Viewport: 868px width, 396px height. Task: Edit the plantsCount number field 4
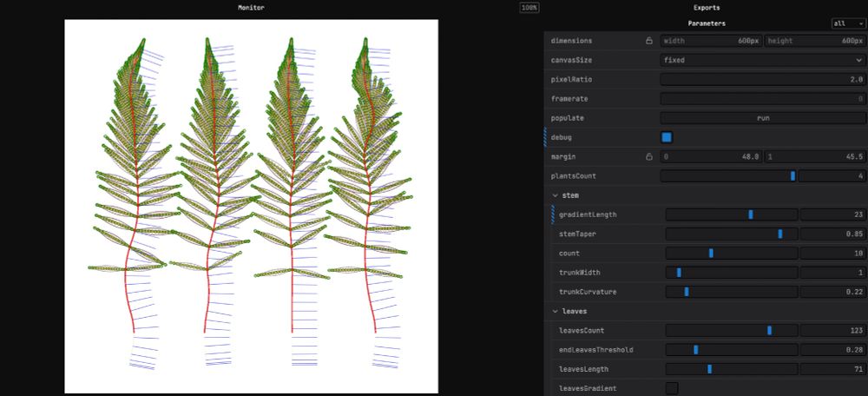[832, 176]
